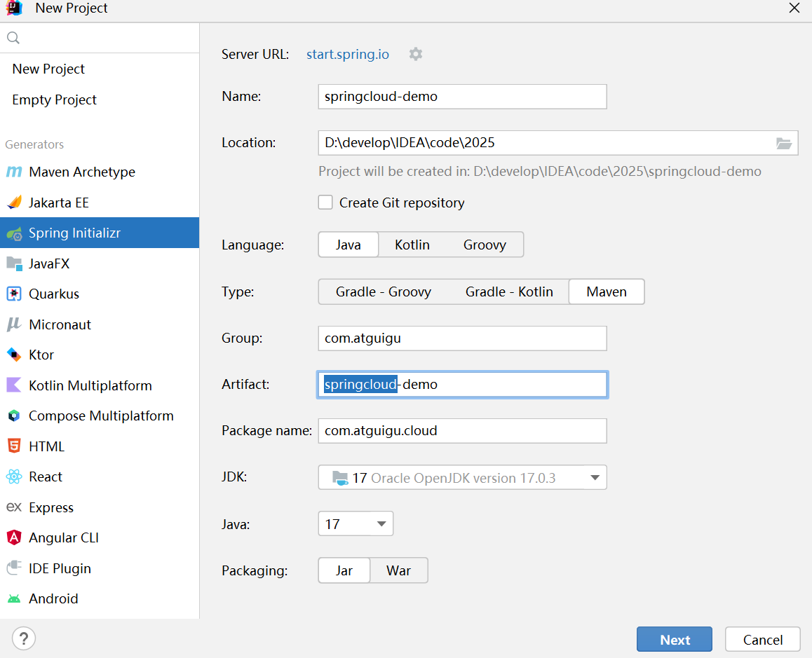Select Empty Project in sidebar
This screenshot has height=658, width=812.
100,100
